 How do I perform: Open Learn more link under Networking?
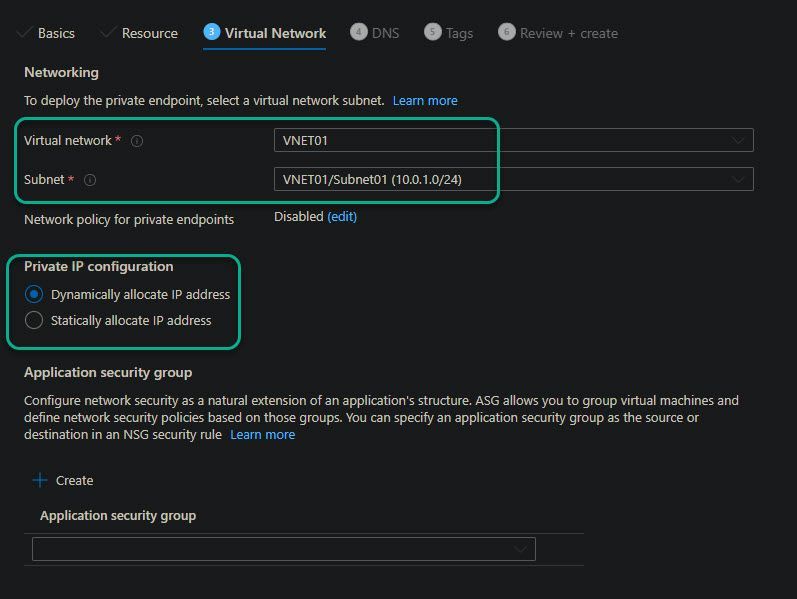425,100
